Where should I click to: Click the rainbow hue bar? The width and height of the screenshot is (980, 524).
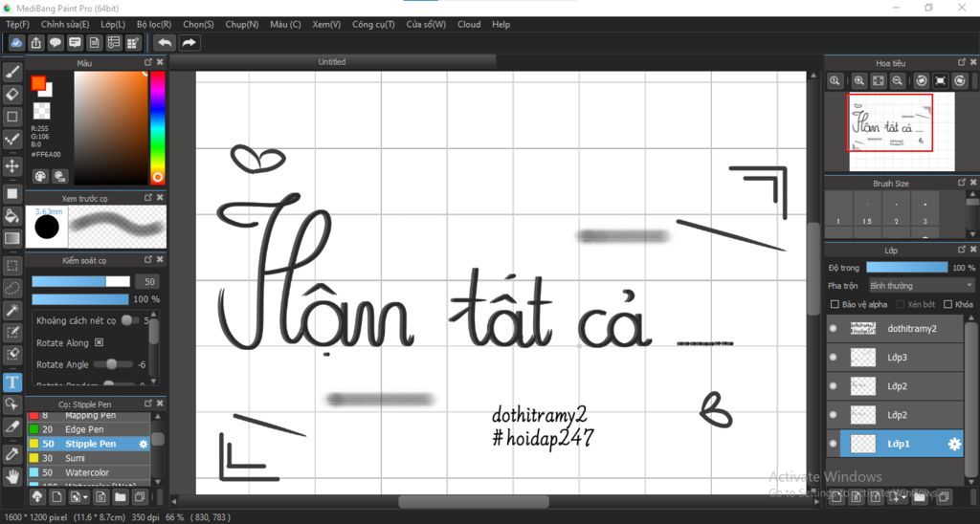click(x=158, y=127)
